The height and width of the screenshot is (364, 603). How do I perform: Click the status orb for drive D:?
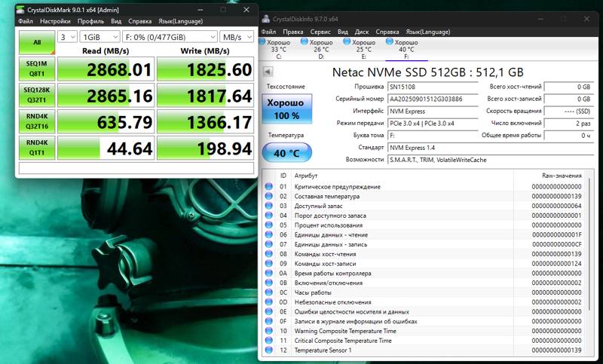[305, 43]
